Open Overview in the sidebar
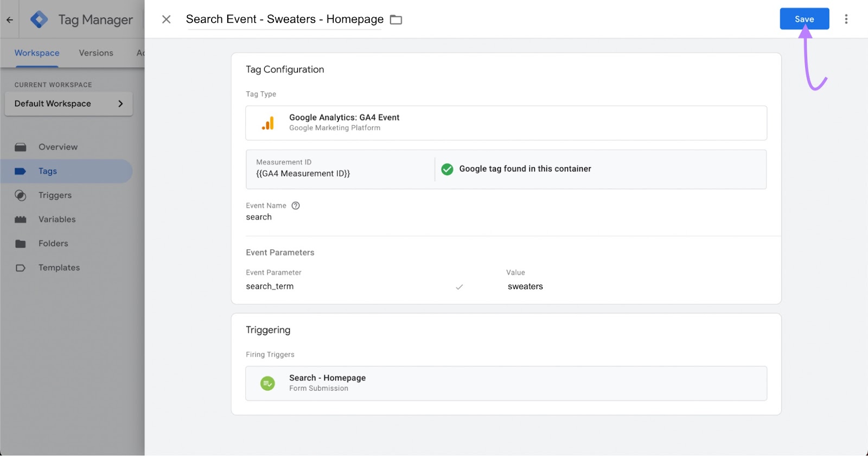868x456 pixels. tap(58, 147)
